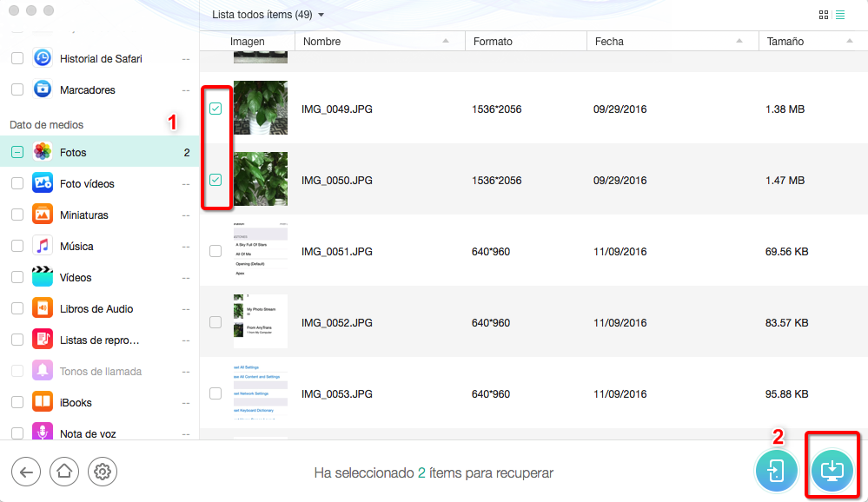
Task: Click the Listas de repro icon
Action: [x=43, y=340]
